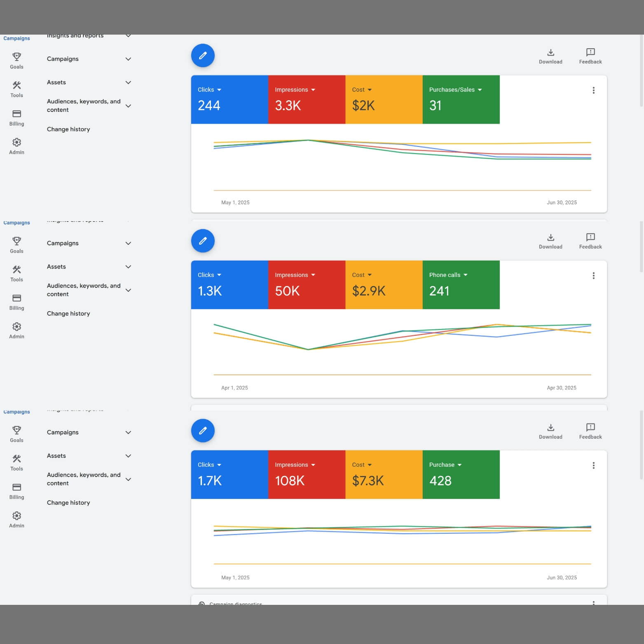Open Change history in the topmost menu
This screenshot has height=644, width=644.
68,129
